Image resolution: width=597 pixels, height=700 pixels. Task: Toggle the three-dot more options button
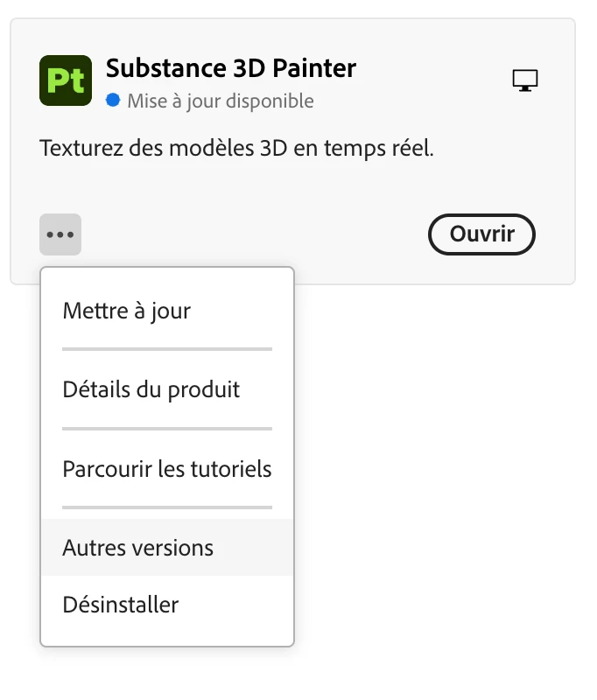[60, 234]
